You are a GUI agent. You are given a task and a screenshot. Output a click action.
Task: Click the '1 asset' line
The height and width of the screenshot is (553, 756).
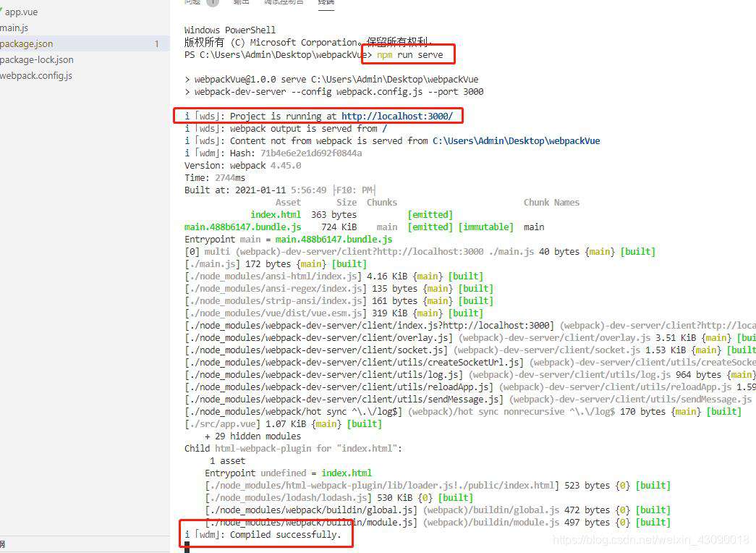(x=228, y=461)
